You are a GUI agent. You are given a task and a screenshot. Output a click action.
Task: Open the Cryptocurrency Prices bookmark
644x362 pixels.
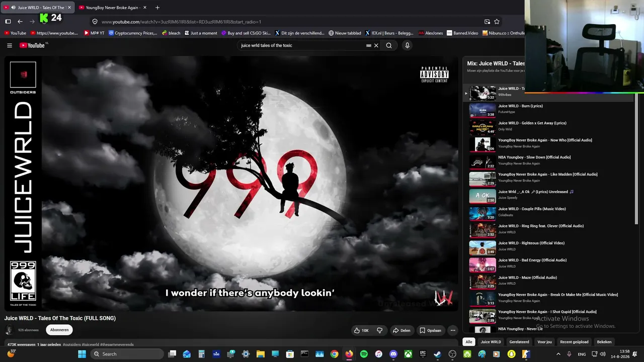pos(133,33)
